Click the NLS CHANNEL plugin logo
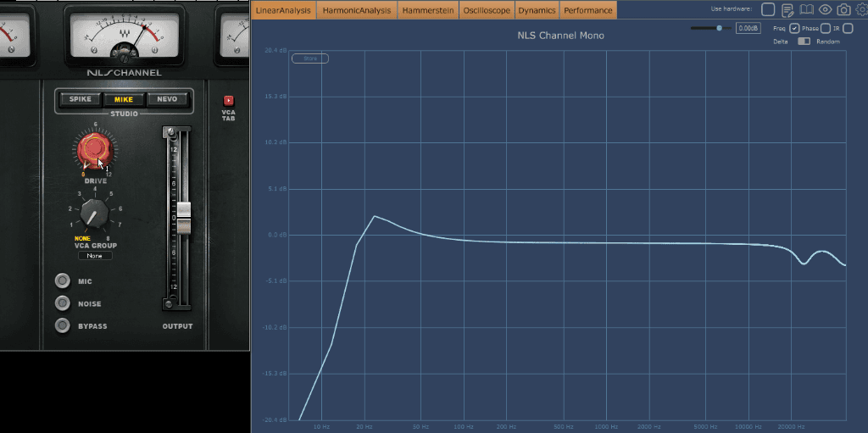The image size is (868, 433). 124,73
